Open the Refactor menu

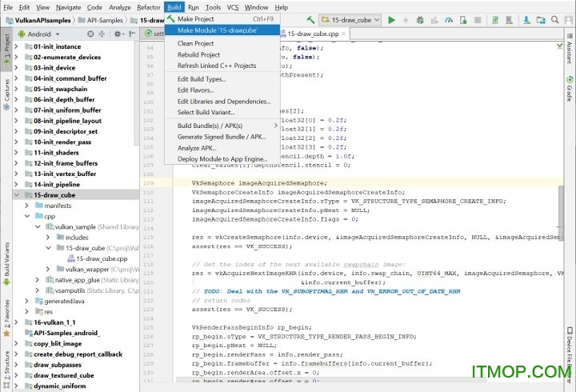pyautogui.click(x=149, y=7)
